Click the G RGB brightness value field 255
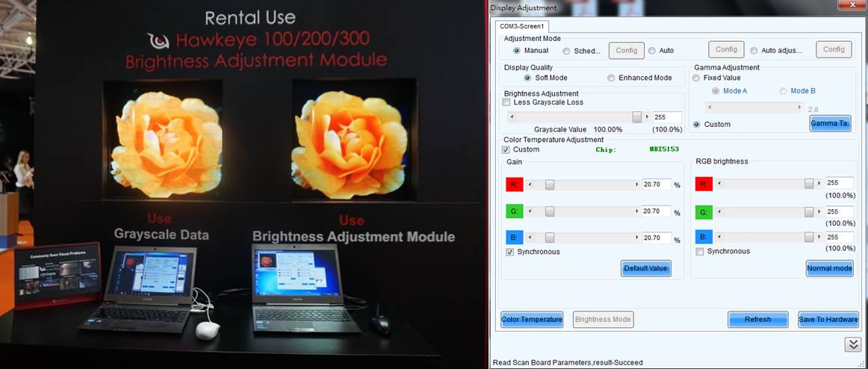This screenshot has height=369, width=868. click(x=840, y=211)
